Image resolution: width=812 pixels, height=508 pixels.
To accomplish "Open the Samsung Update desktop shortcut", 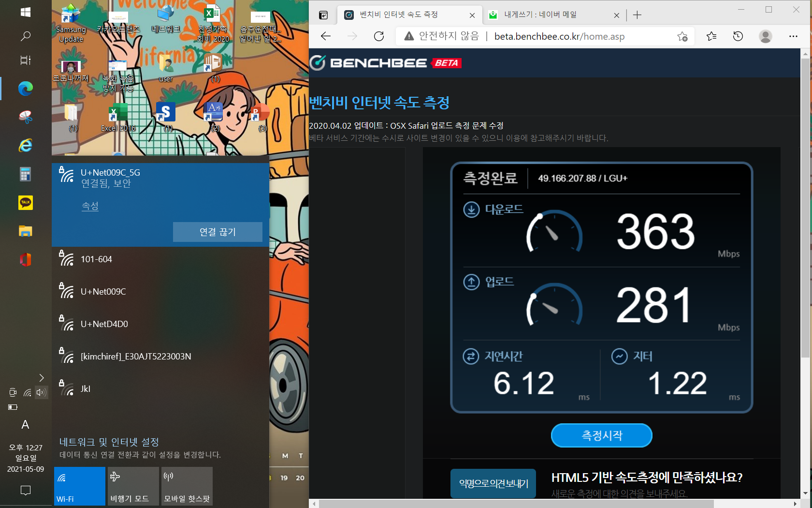I will 71,24.
